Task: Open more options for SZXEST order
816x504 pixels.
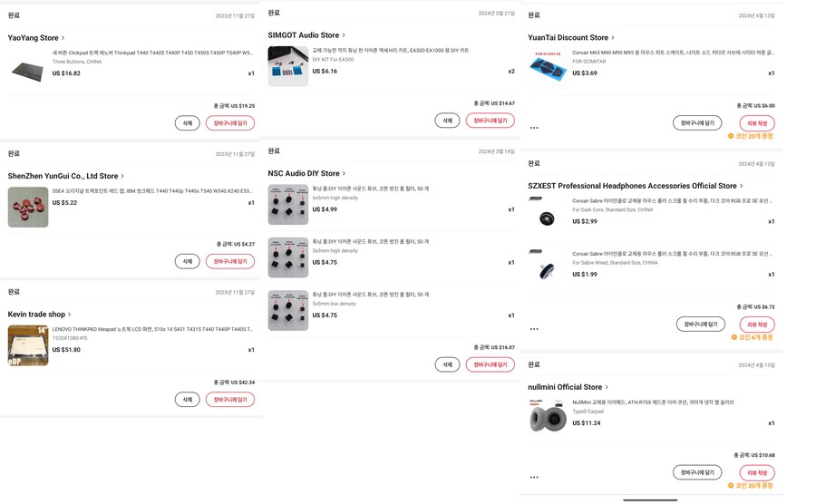Action: coord(534,329)
